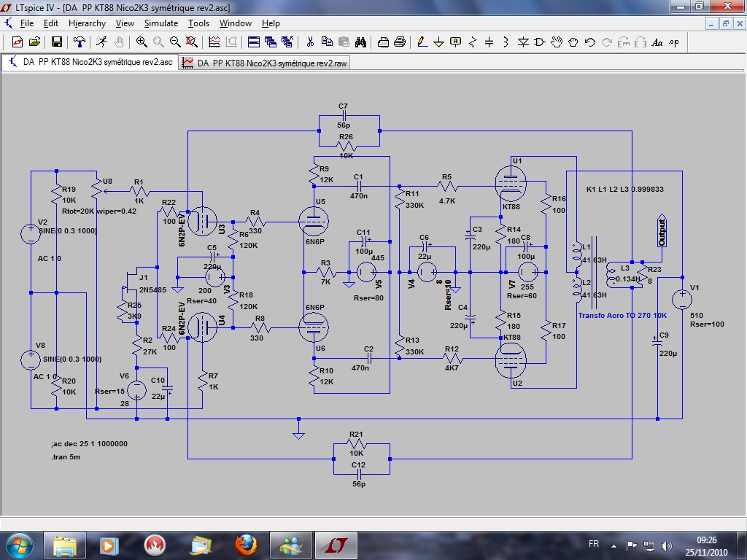
Task: Click the New Schematic toolbar icon
Action: (x=18, y=42)
